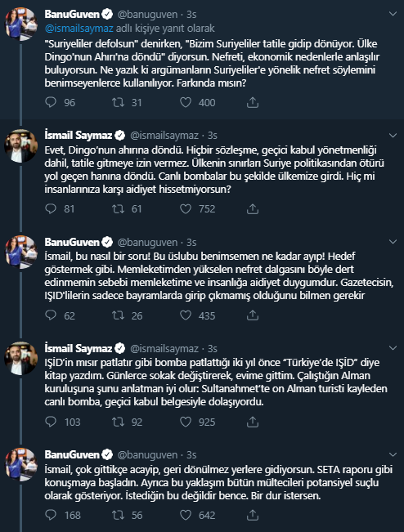The width and height of the screenshot is (404, 532).
Task: Reply to BanuGuven's first tweet with 96 replies
Action: pos(51,102)
